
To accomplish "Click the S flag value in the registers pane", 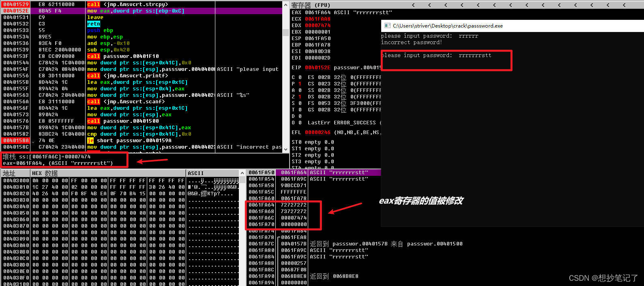I will (x=300, y=103).
